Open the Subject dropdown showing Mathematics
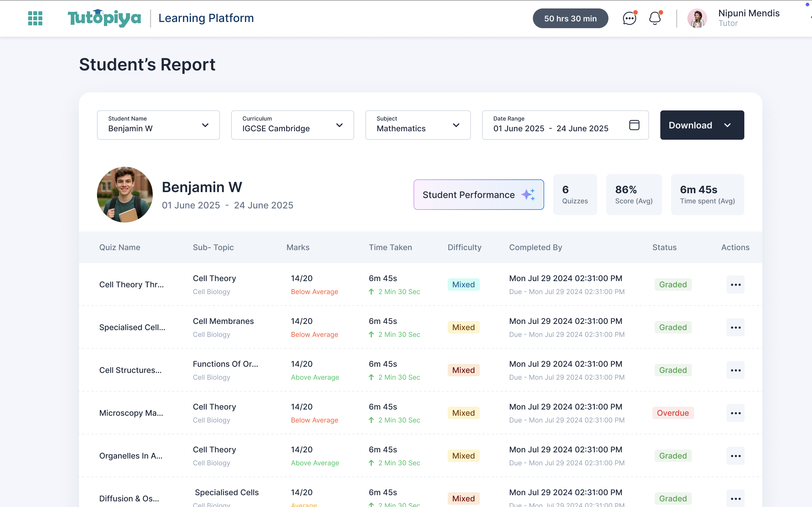812x507 pixels. [x=456, y=125]
